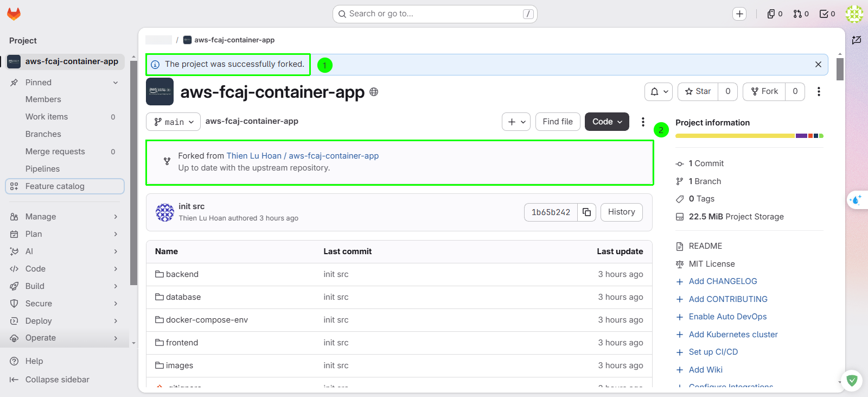Open the user avatar menu
Viewport: 868px width, 397px height.
[x=854, y=14]
